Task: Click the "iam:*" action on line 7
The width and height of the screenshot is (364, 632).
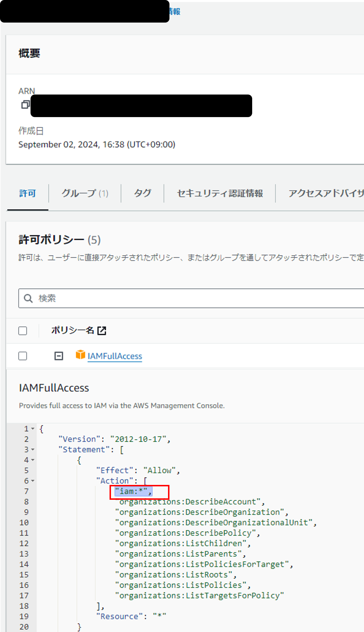Action: (133, 491)
